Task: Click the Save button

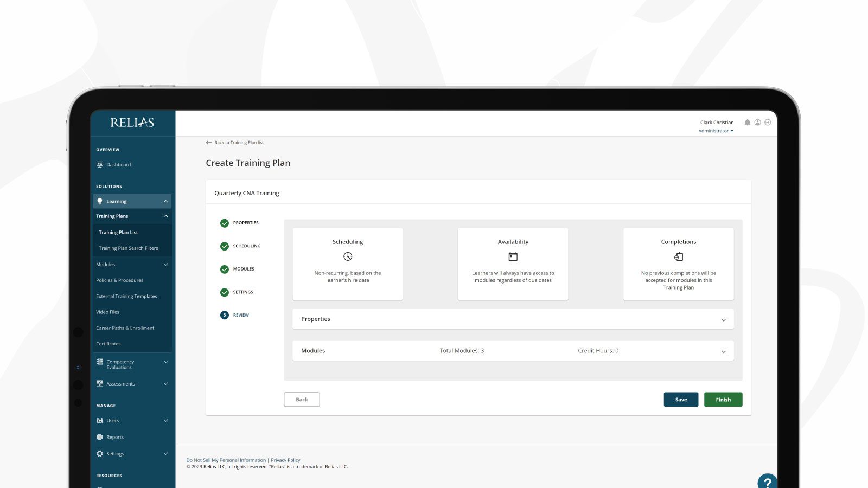Action: click(x=681, y=400)
